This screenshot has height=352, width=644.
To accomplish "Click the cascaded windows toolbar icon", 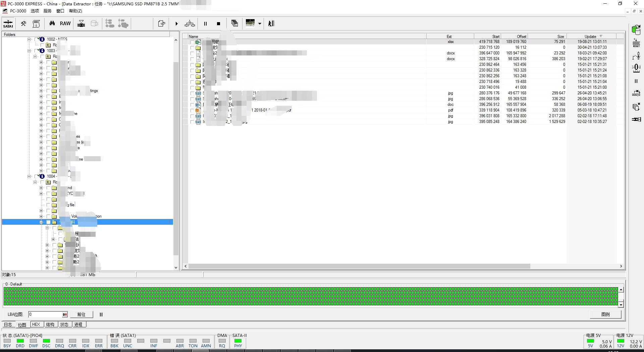I will [234, 23].
